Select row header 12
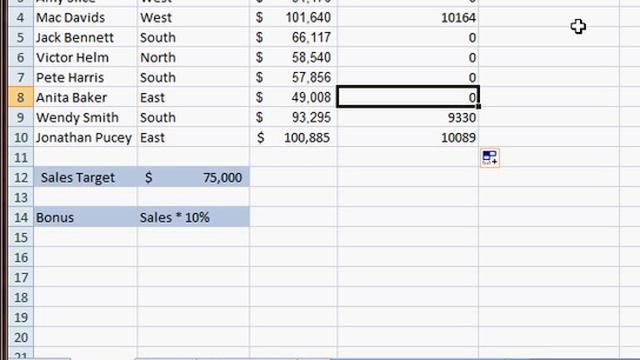 [21, 178]
